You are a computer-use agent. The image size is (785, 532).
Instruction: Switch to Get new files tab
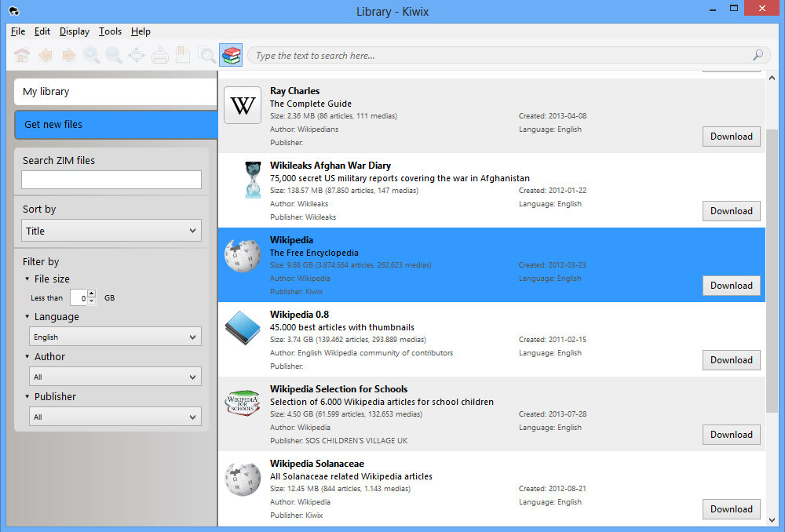(115, 125)
